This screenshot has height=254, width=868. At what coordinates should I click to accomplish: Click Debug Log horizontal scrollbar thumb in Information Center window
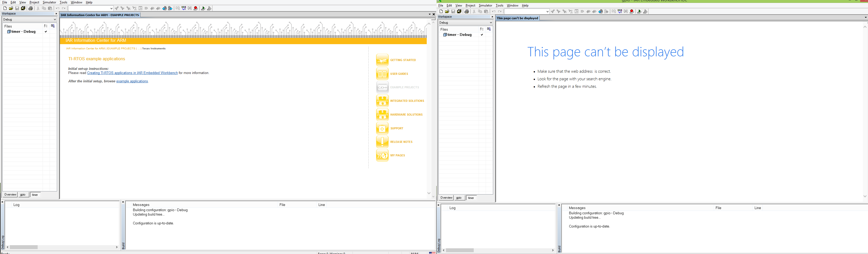click(24, 247)
